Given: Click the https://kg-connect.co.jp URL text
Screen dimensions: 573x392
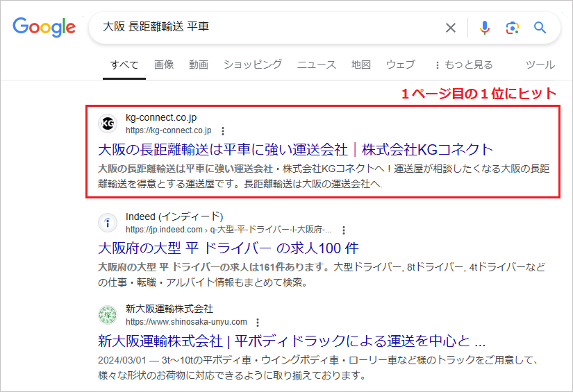Looking at the screenshot, I should 169,130.
